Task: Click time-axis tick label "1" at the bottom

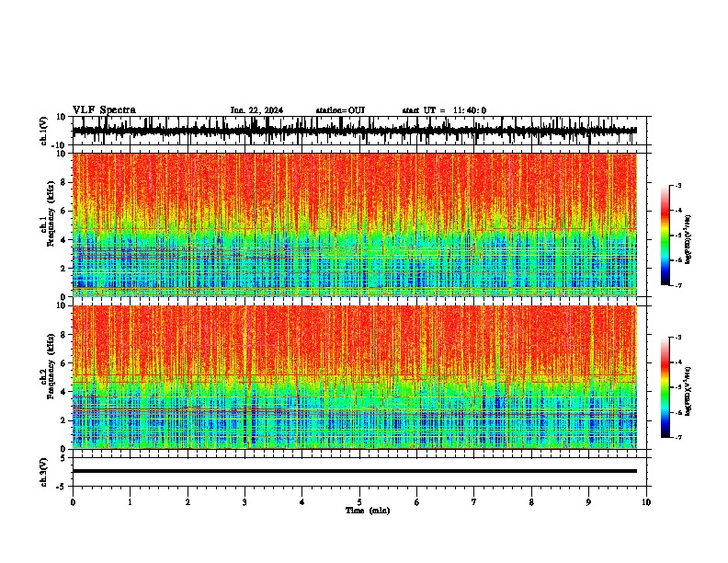Action: [x=130, y=502]
